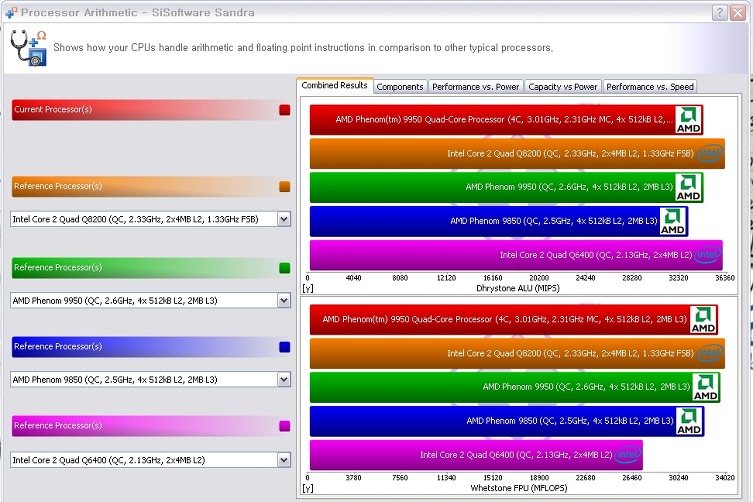The image size is (753, 502).
Task: Click the magenta Q6400 Whetstone bar
Action: point(476,455)
